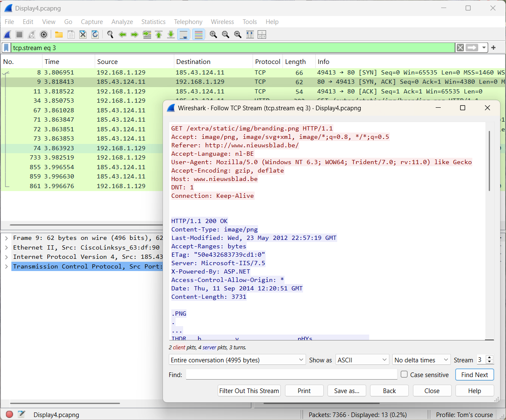
Task: Open recent display filter history dropdown
Action: click(484, 48)
